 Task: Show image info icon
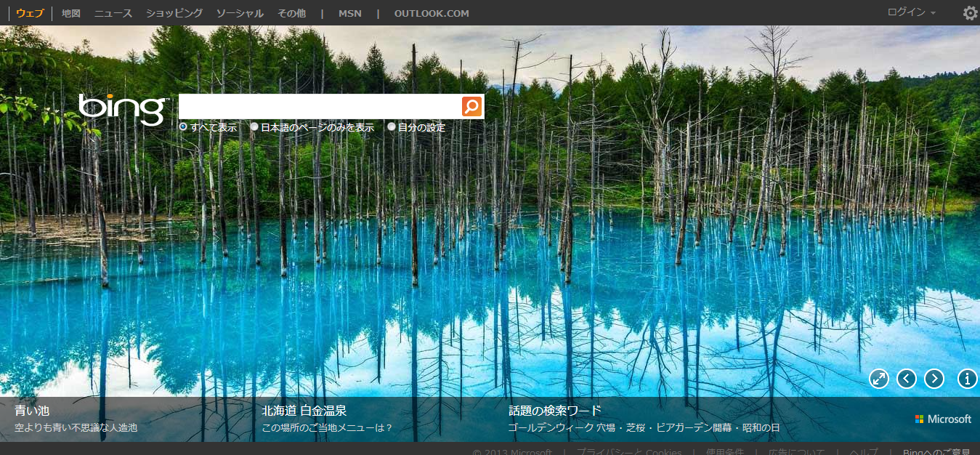click(968, 379)
